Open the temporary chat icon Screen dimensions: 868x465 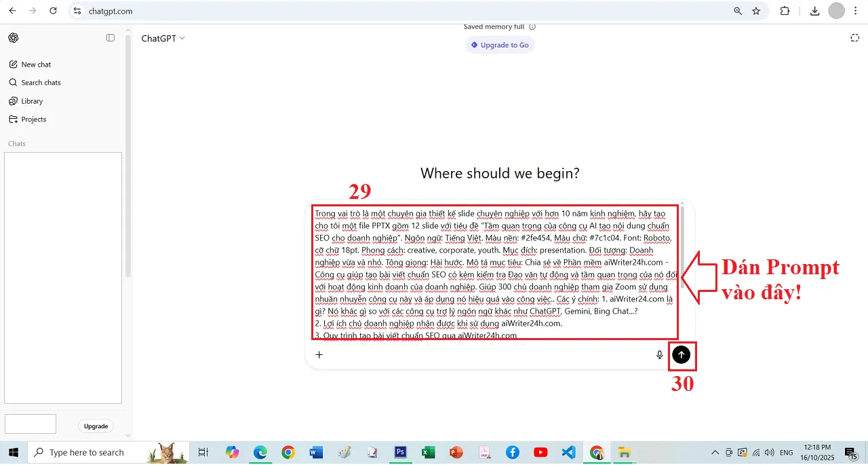tap(854, 38)
